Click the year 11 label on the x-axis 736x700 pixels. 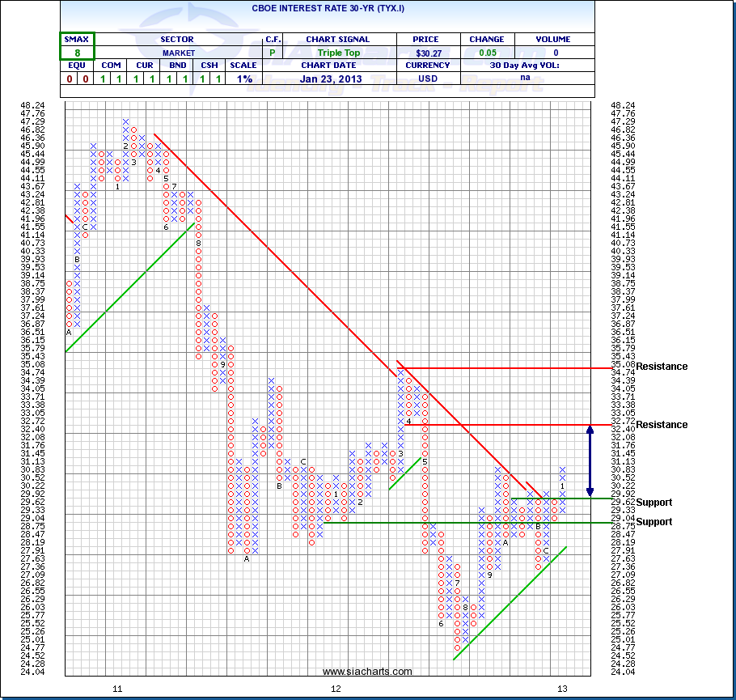coord(117,689)
